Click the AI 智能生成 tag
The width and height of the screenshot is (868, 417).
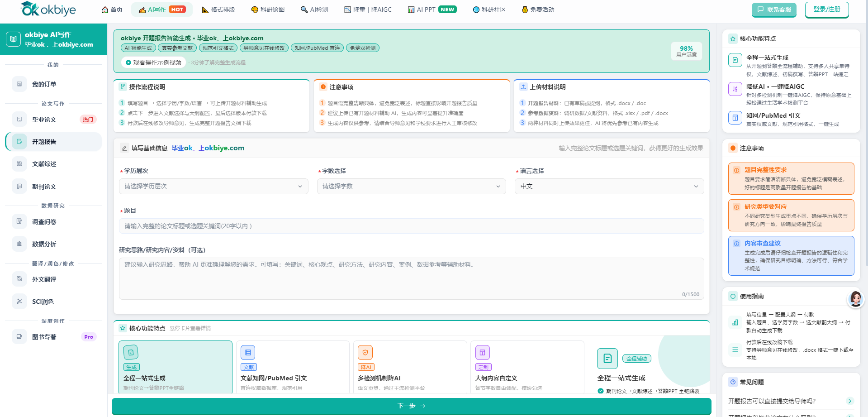point(138,48)
